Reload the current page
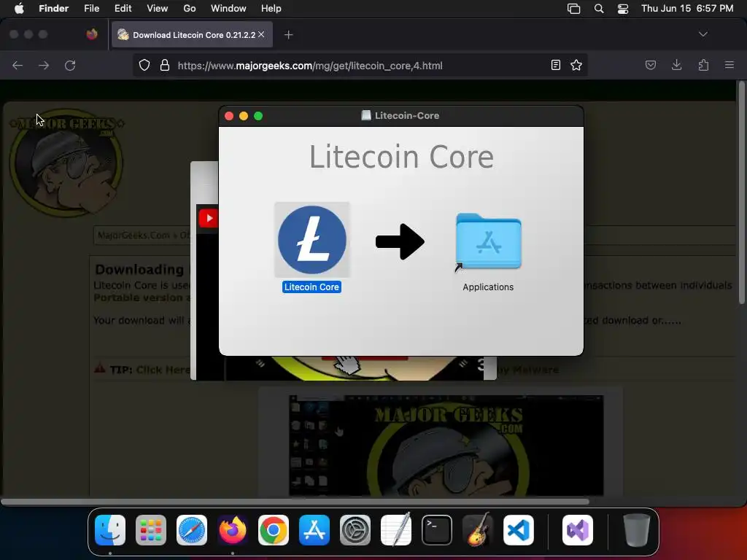 click(x=70, y=65)
